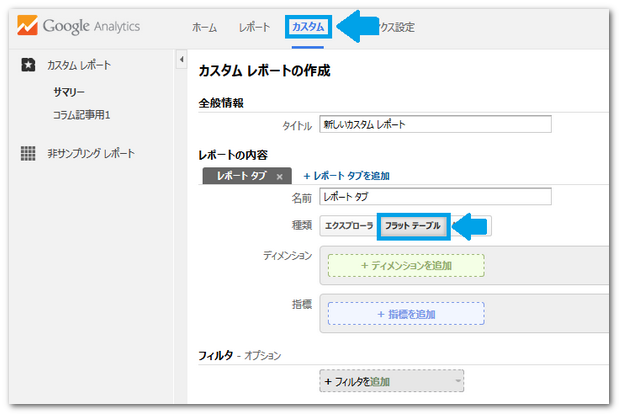Click + レポート タブを追加 link

346,176
